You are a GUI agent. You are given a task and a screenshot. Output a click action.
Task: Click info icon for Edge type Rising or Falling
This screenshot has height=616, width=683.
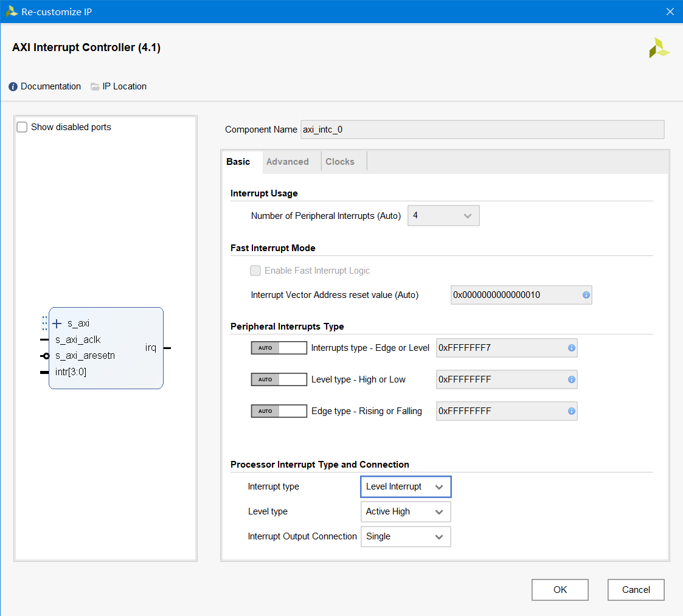pyautogui.click(x=572, y=411)
